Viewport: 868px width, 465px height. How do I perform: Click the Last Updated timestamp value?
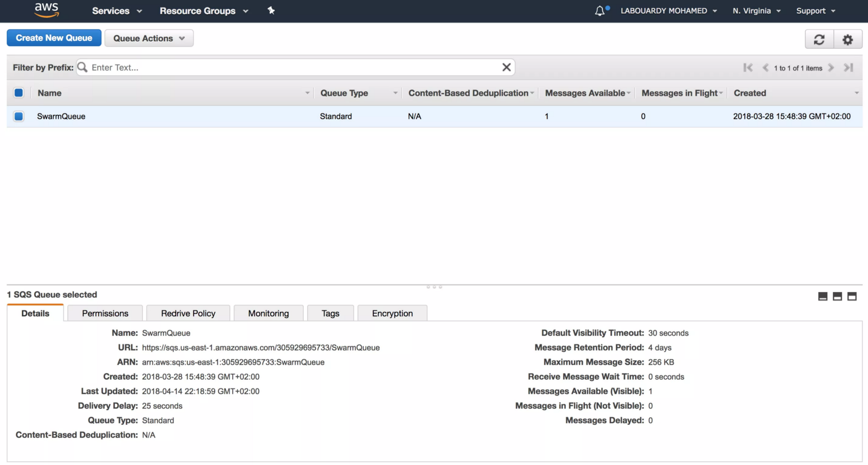201,391
